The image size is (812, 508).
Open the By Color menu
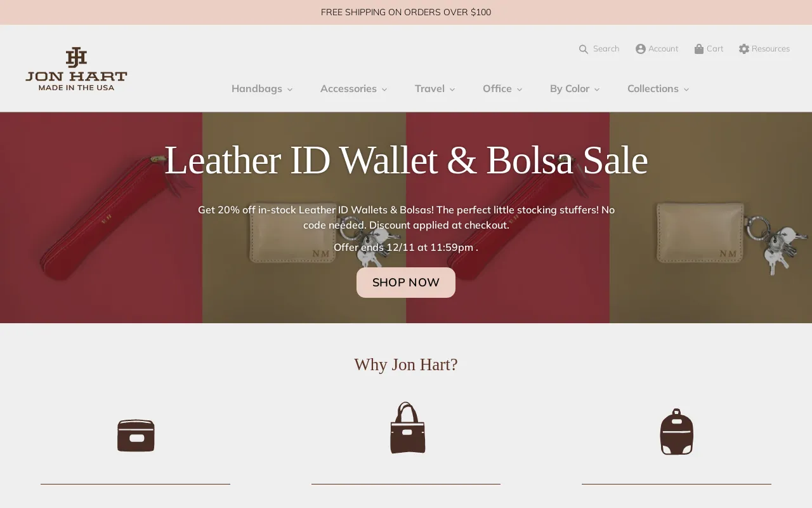point(575,89)
